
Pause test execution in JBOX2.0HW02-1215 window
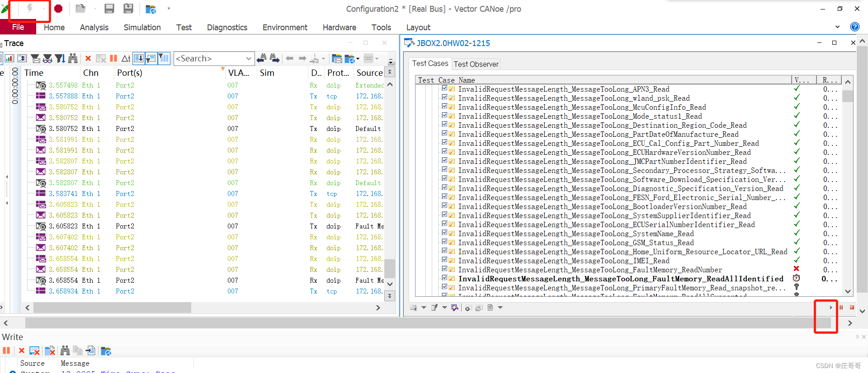841,308
